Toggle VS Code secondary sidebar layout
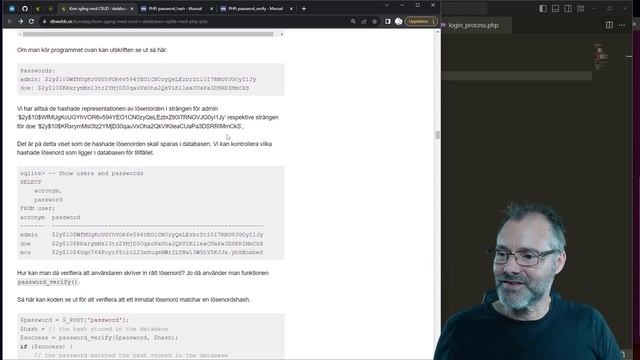 pyautogui.click(x=568, y=8)
